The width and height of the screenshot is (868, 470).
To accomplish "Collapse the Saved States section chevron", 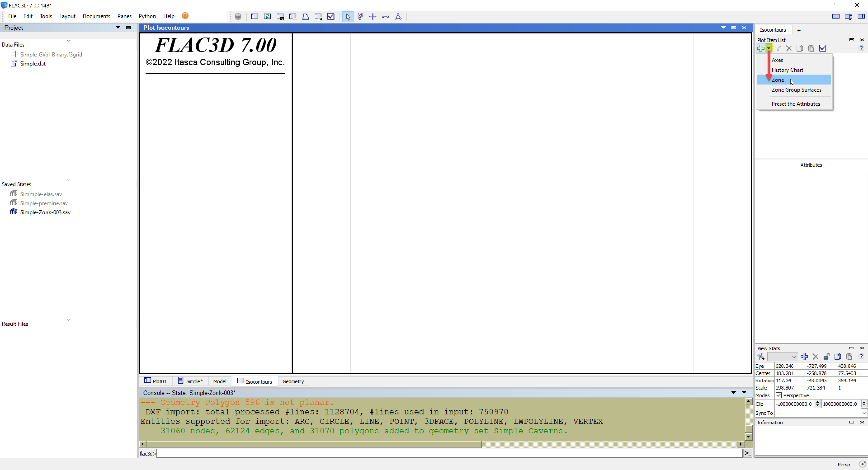I will point(68,180).
